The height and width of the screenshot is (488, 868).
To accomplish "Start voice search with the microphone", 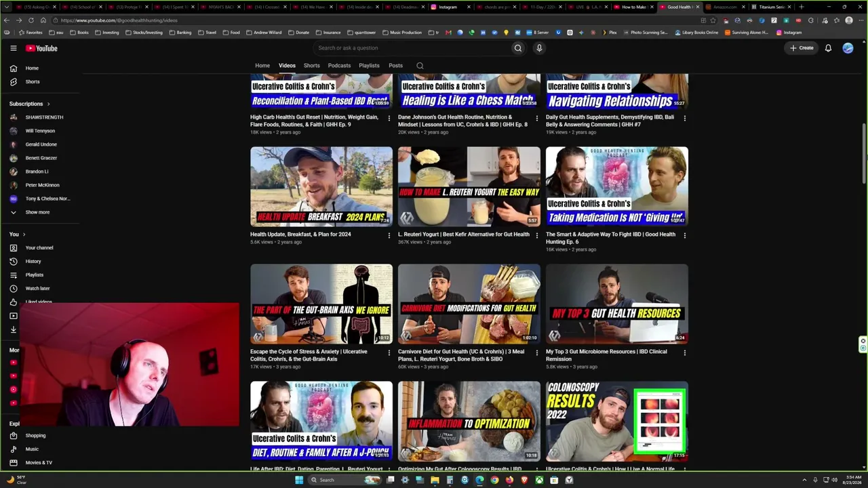I will (x=539, y=48).
